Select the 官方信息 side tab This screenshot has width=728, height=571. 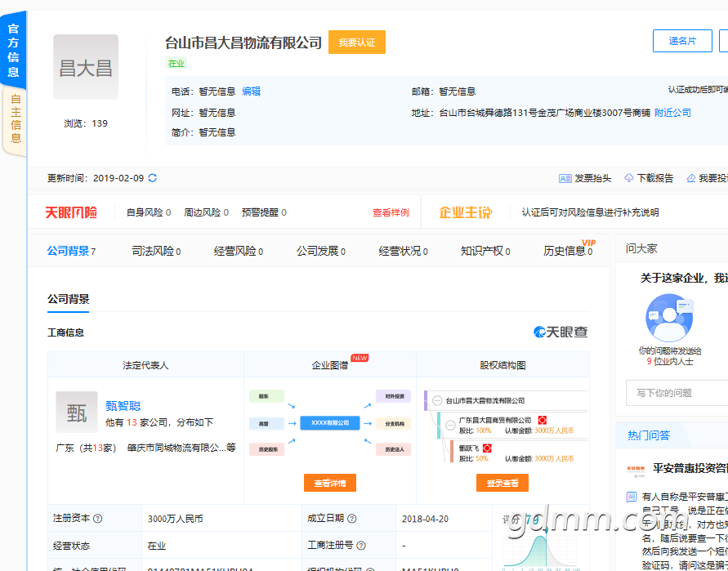pos(13,50)
